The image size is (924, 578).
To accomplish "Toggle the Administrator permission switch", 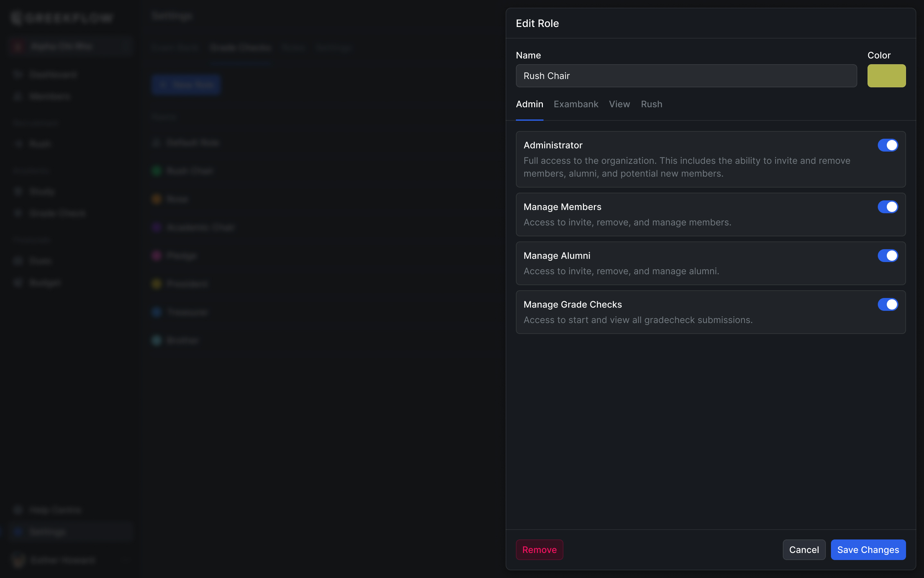I will coord(888,145).
